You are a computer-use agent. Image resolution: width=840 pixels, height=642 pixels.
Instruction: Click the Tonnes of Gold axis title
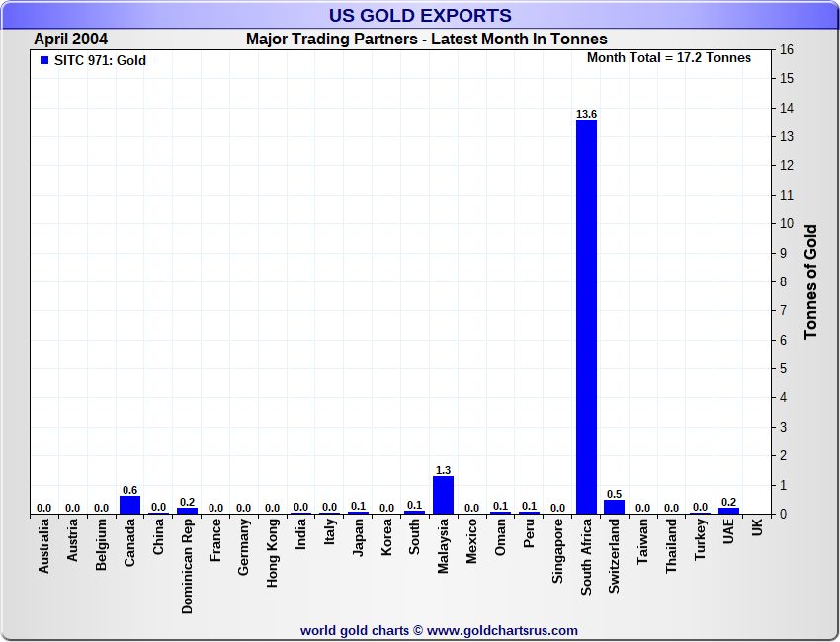(x=810, y=281)
